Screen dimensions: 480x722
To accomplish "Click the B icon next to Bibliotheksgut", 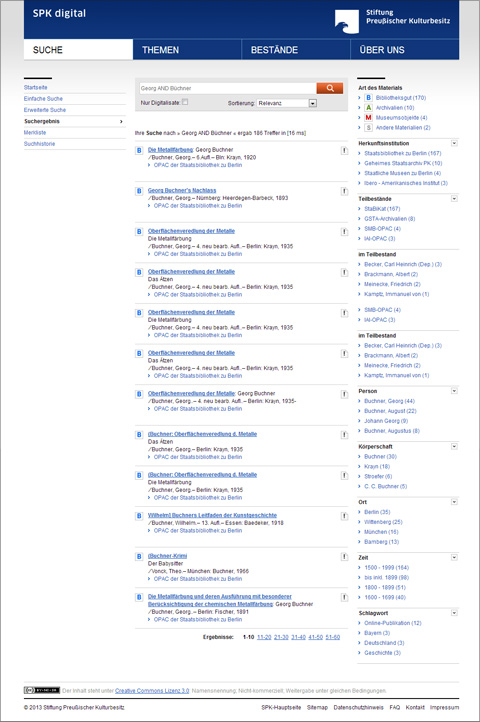I will point(368,98).
